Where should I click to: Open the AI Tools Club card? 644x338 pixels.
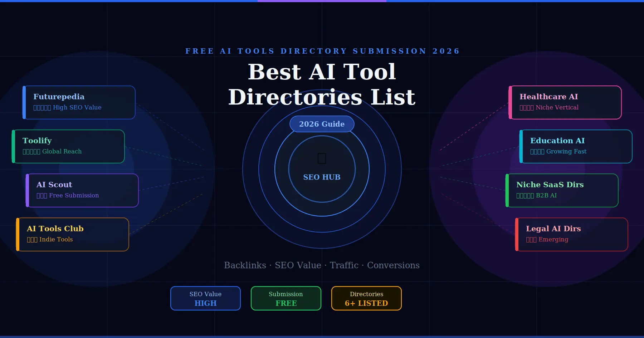[73, 234]
